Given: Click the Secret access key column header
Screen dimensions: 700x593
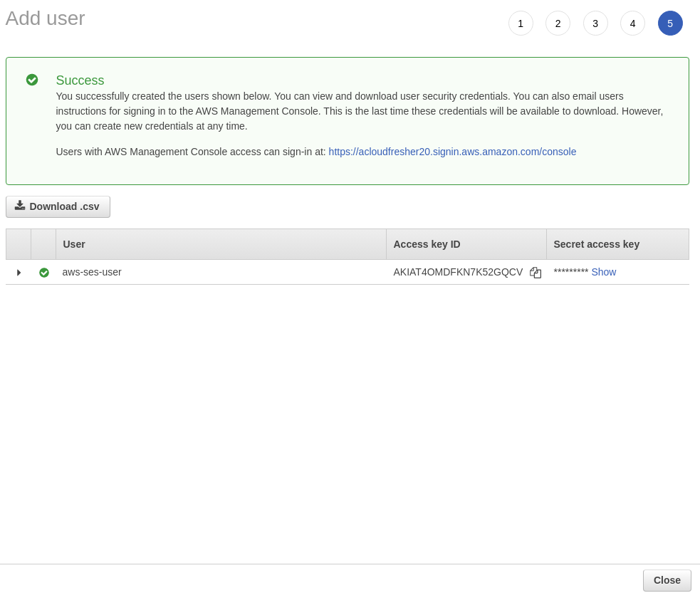Looking at the screenshot, I should 596,244.
